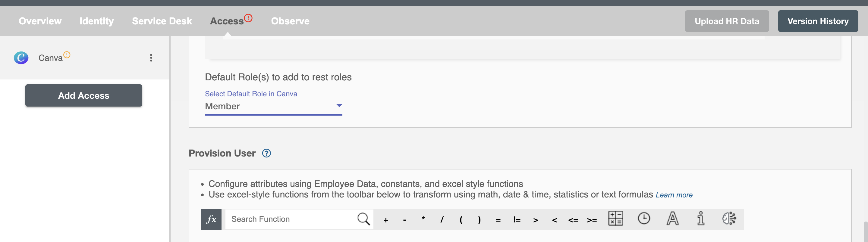This screenshot has width=868, height=242.
Task: Insert the divide slash operator
Action: coord(442,220)
